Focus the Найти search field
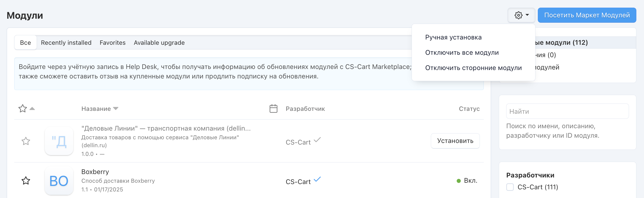644x198 pixels. (567, 111)
